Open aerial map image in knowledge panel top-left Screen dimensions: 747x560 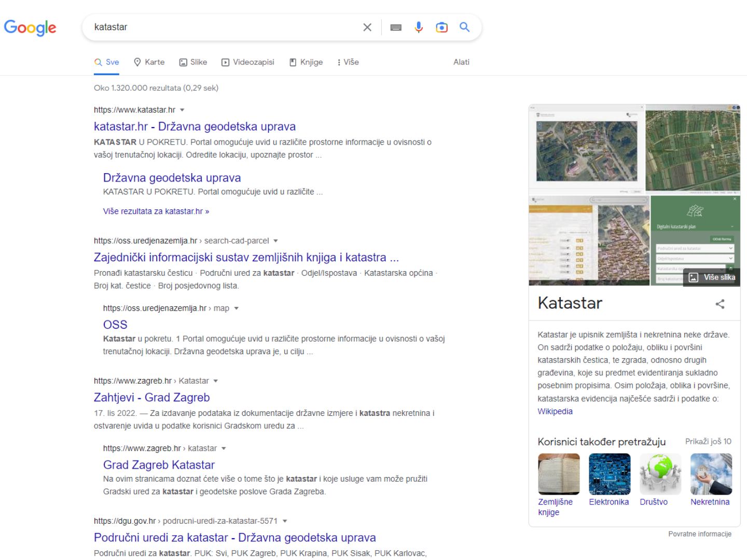coord(587,148)
